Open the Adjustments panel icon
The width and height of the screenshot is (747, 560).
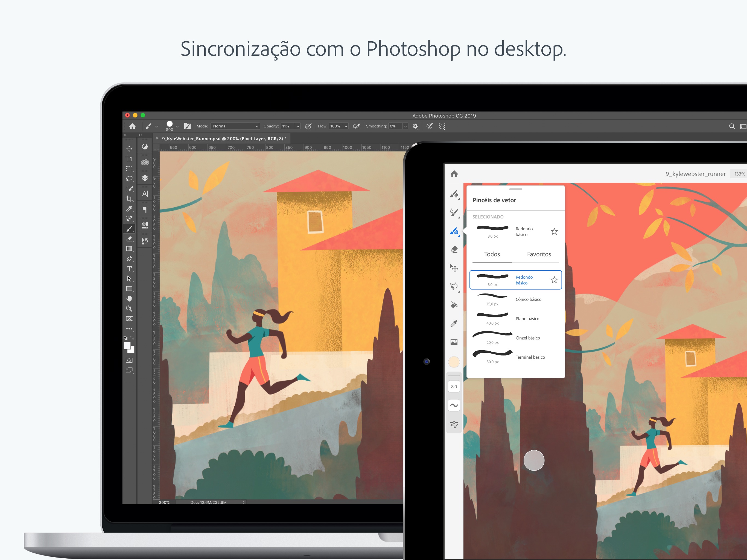pos(145,147)
